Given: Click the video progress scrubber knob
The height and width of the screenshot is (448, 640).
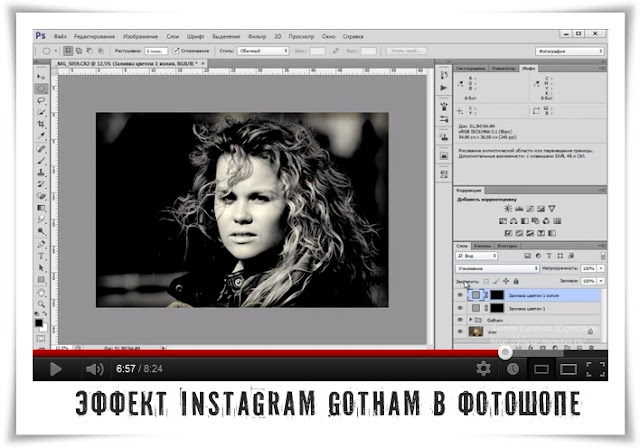Looking at the screenshot, I should point(505,353).
